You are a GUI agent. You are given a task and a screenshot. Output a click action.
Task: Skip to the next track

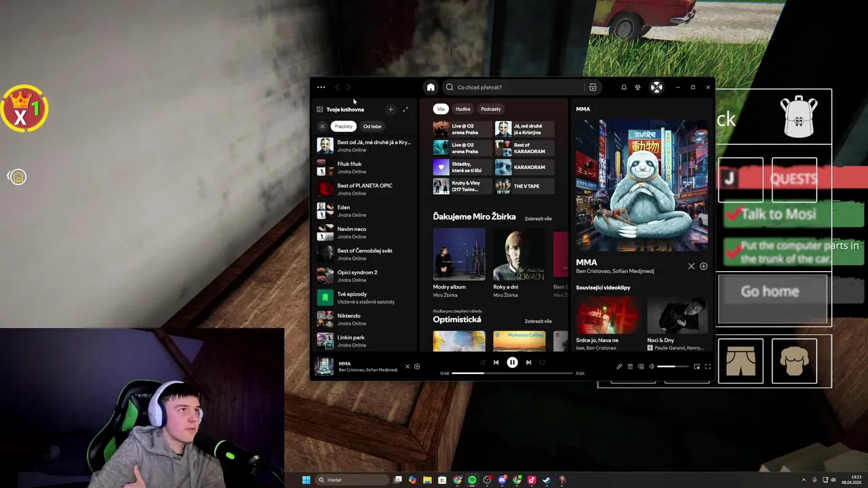click(x=528, y=363)
